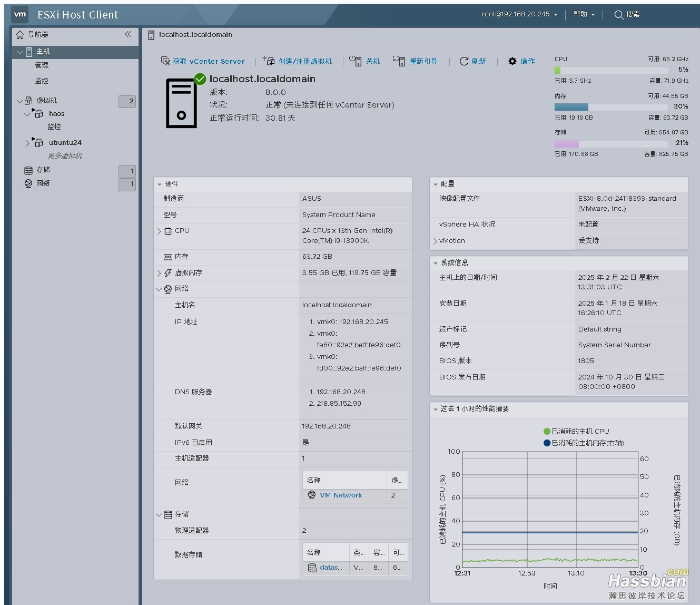This screenshot has height=605, width=700.
Task: Click the Virtual Machines count badge 2
Action: [x=127, y=101]
